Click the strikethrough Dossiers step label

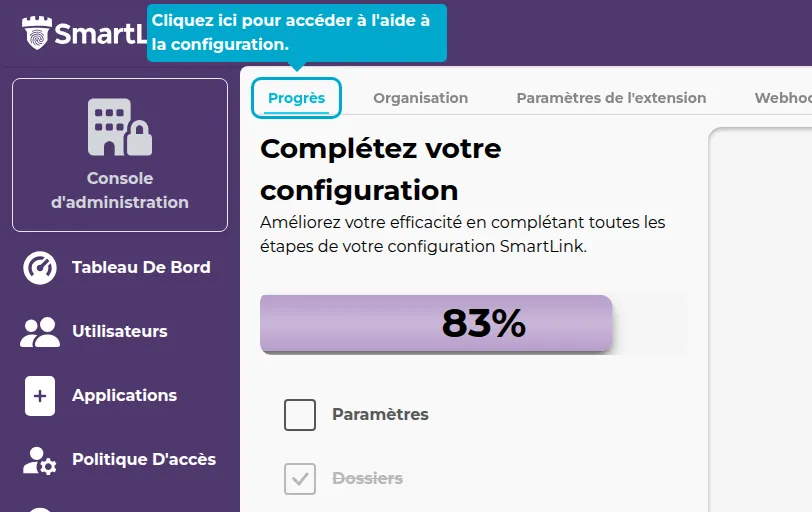tap(367, 479)
